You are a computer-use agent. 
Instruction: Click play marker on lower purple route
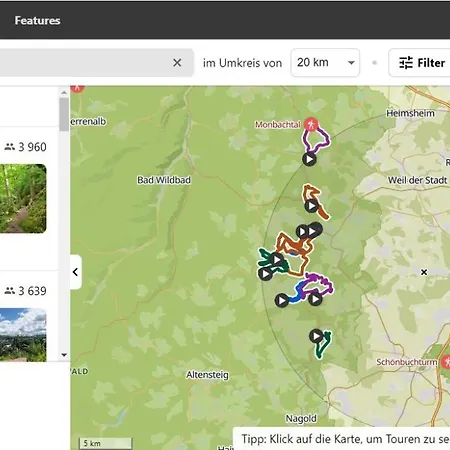315,299
